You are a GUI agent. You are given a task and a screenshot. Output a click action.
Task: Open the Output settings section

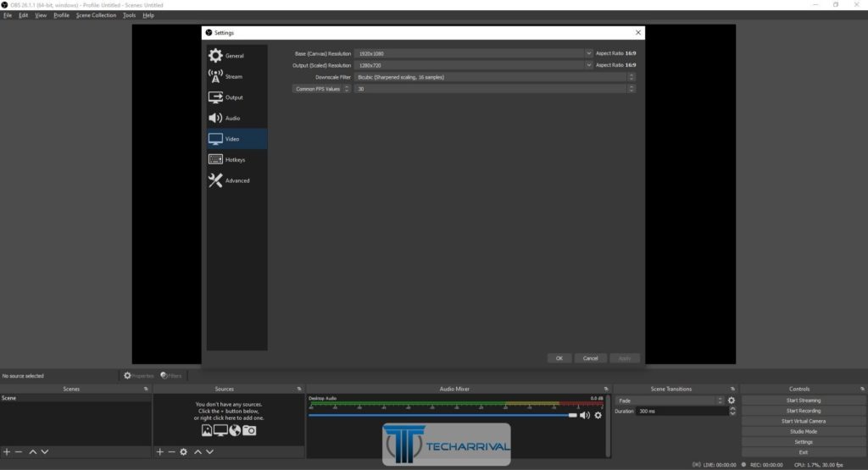tap(237, 97)
